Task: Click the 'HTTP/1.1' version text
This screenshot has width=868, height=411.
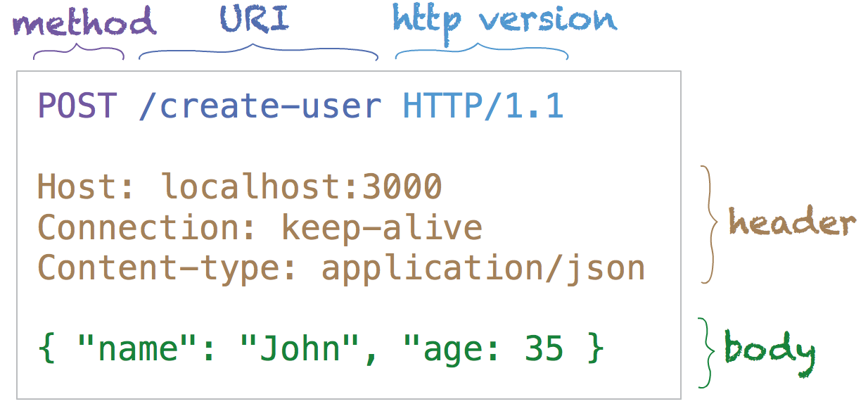Action: tap(483, 106)
